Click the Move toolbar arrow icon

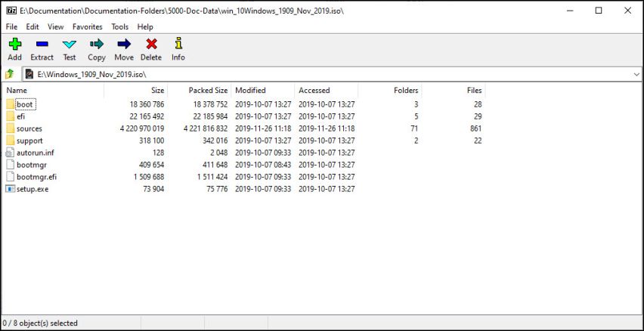click(x=124, y=44)
